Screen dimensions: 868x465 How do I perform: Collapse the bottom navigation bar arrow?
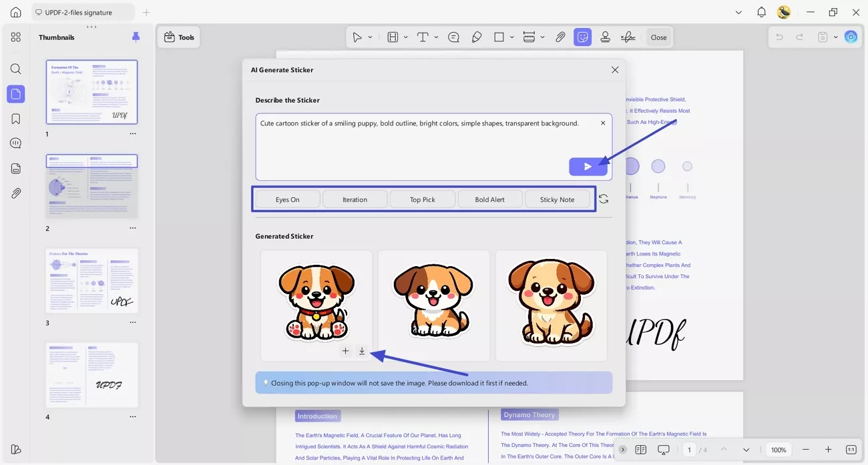(x=622, y=450)
